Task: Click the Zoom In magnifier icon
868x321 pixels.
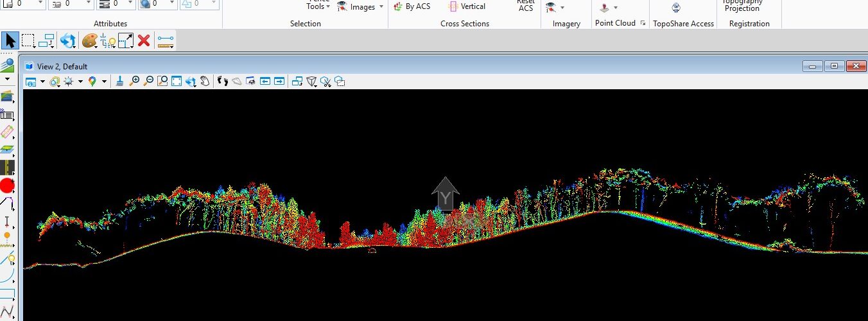Action: click(134, 81)
